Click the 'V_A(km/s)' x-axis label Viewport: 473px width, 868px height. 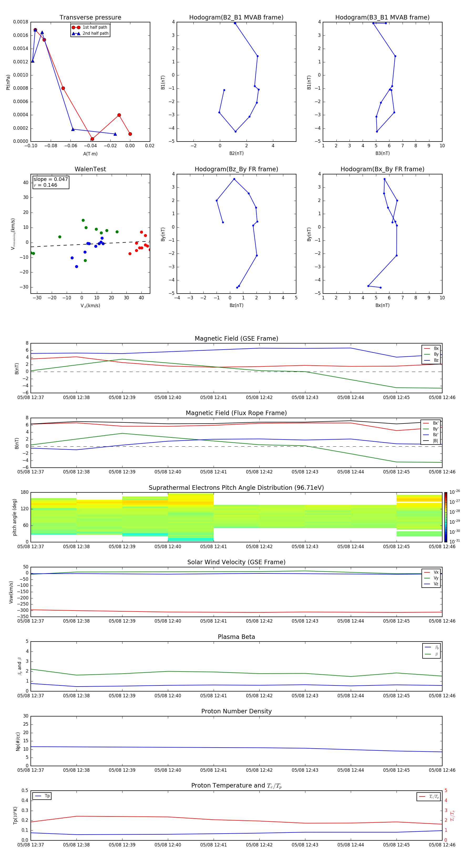90,306
